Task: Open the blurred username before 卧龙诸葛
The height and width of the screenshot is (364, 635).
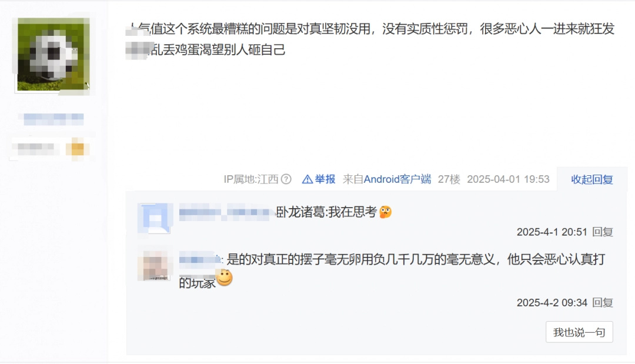Action: (225, 212)
